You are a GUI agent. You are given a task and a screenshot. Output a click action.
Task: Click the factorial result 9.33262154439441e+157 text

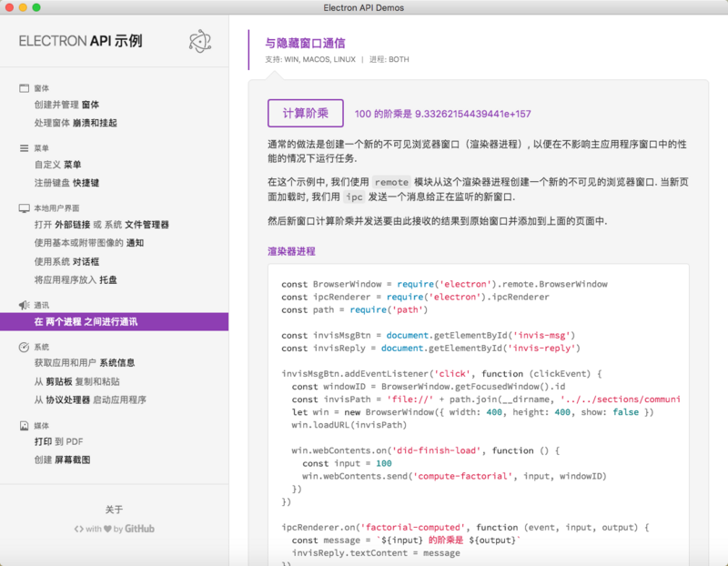click(472, 114)
